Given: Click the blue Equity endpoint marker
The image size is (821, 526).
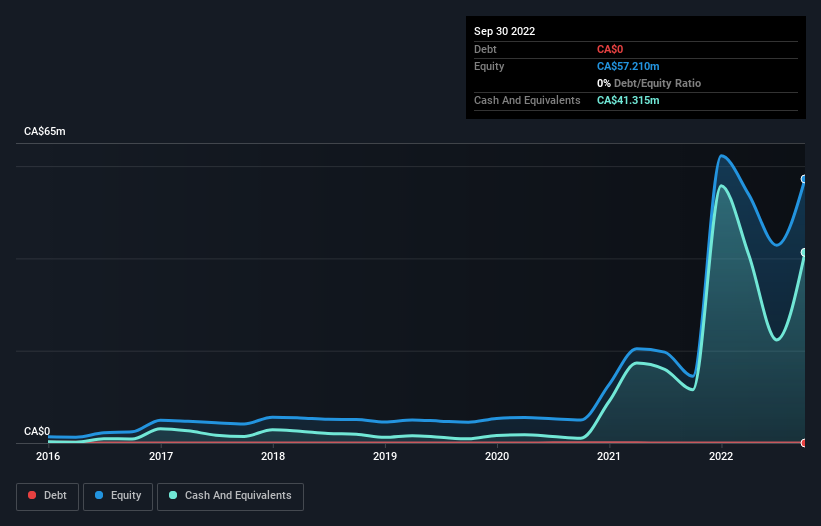Looking at the screenshot, I should click(804, 179).
